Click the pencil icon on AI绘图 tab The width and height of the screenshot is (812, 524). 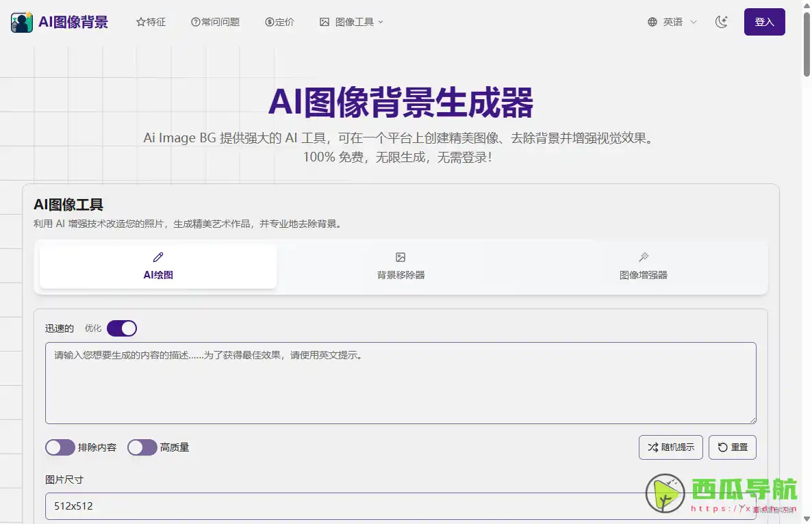coord(158,257)
